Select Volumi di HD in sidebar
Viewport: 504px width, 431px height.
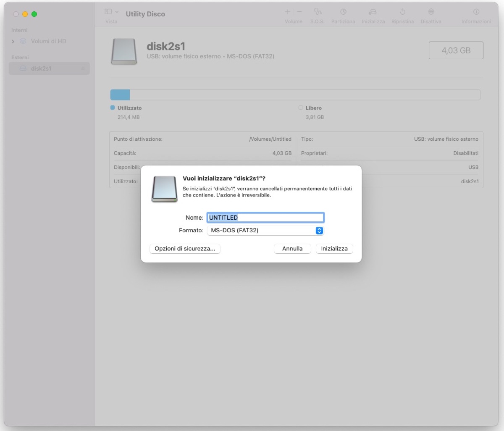pos(49,41)
